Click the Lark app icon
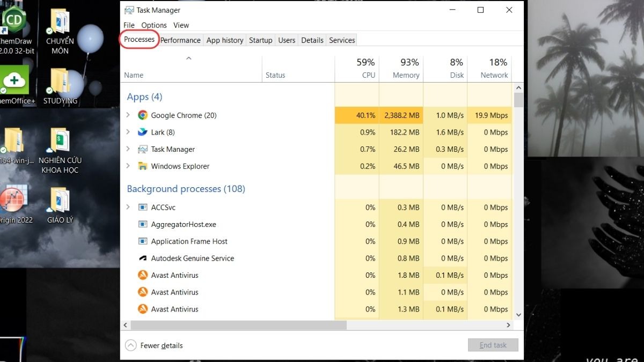Image resolution: width=644 pixels, height=362 pixels. (143, 132)
